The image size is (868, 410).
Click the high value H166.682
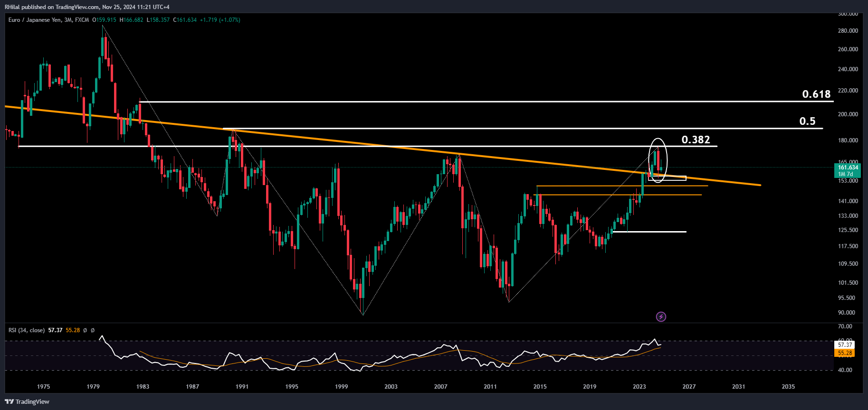click(x=132, y=20)
